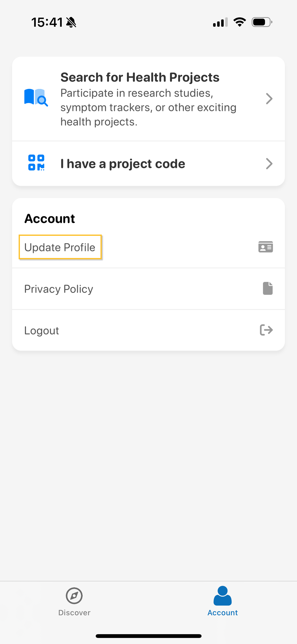Open Update Profile

point(60,247)
